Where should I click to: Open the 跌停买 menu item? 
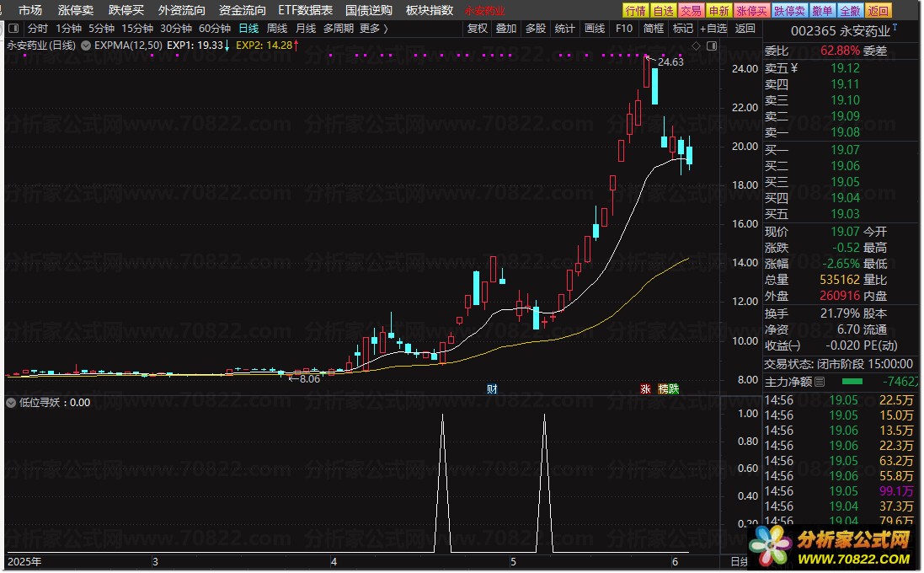pos(126,11)
